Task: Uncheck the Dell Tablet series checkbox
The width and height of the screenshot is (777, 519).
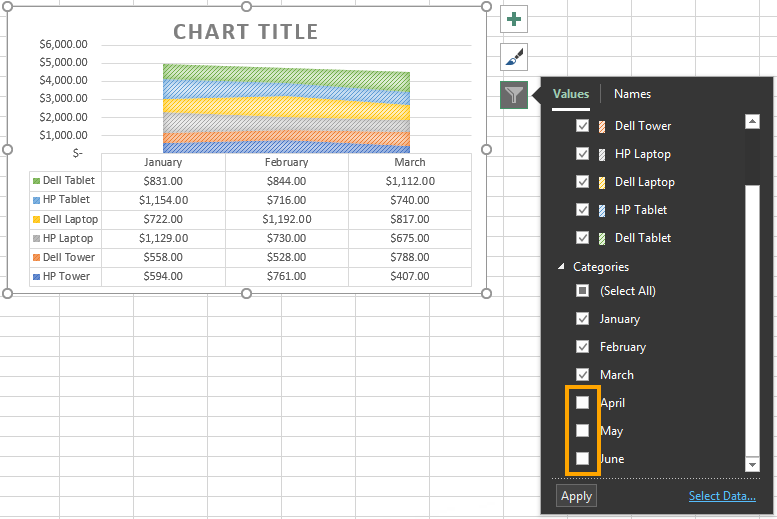Action: 583,238
